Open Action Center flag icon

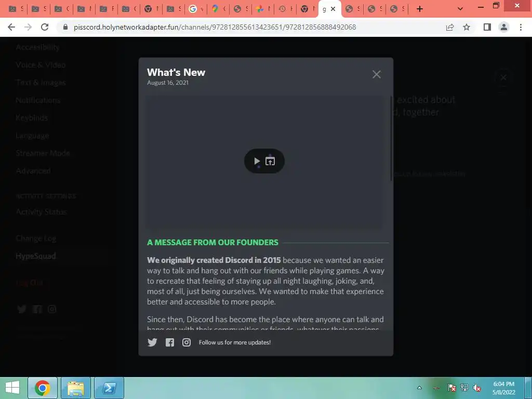(451, 388)
